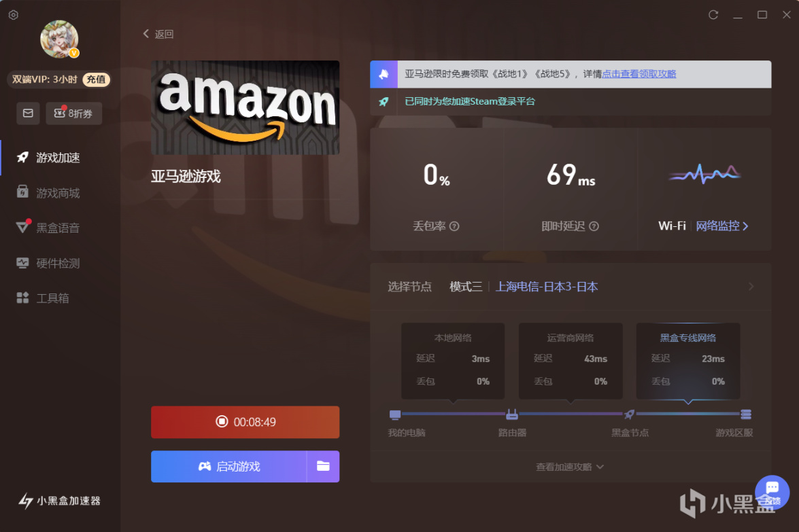Click 本地网络 stats card
This screenshot has height=532, width=799.
[x=453, y=360]
